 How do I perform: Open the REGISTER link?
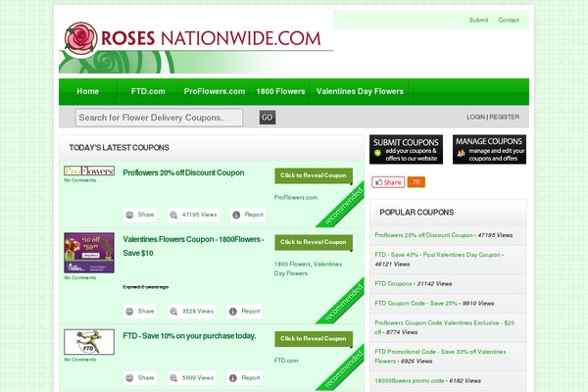[505, 117]
